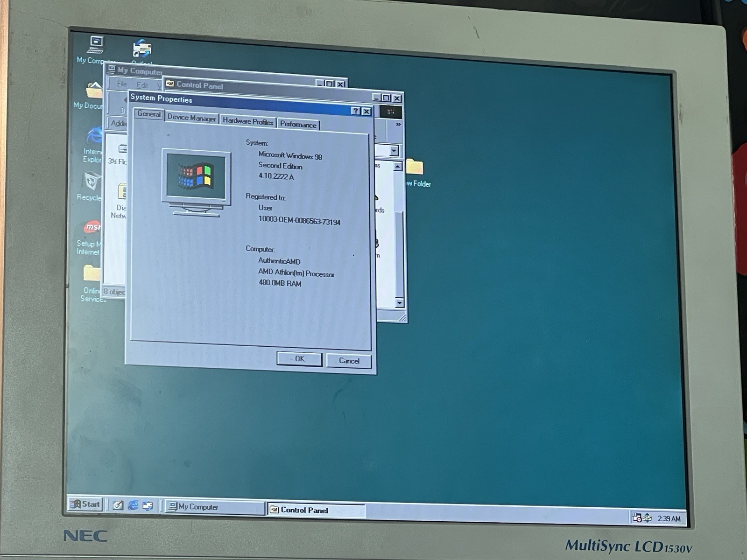Click the 'AuthenticAMD' text
The width and height of the screenshot is (747, 560).
pyautogui.click(x=279, y=261)
